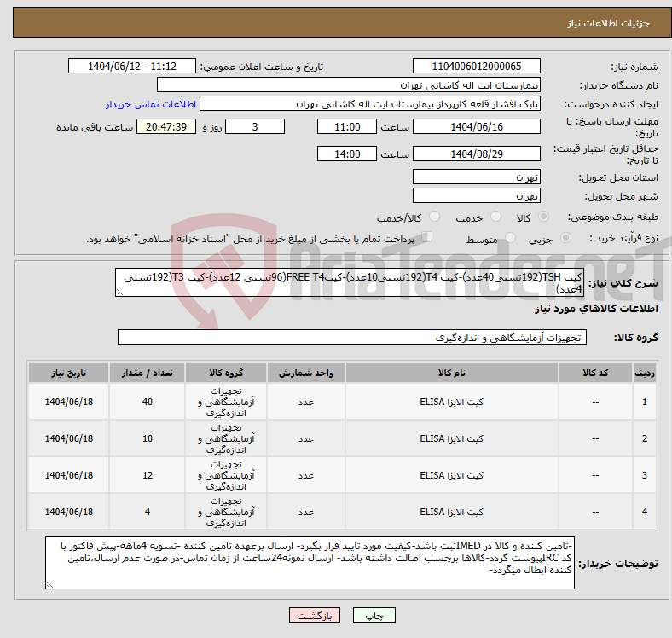This screenshot has width=672, height=638.
Task: Click the ELISA kit name in row 1
Action: tap(451, 402)
